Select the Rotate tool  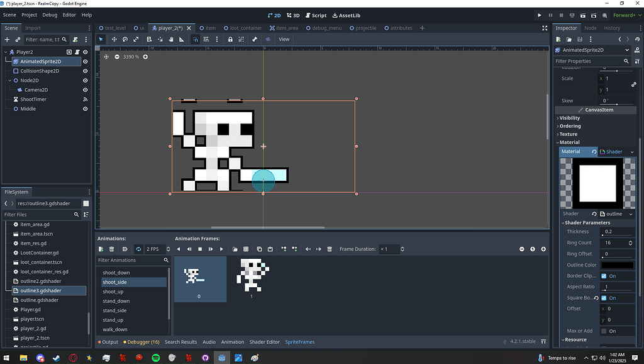(x=125, y=39)
